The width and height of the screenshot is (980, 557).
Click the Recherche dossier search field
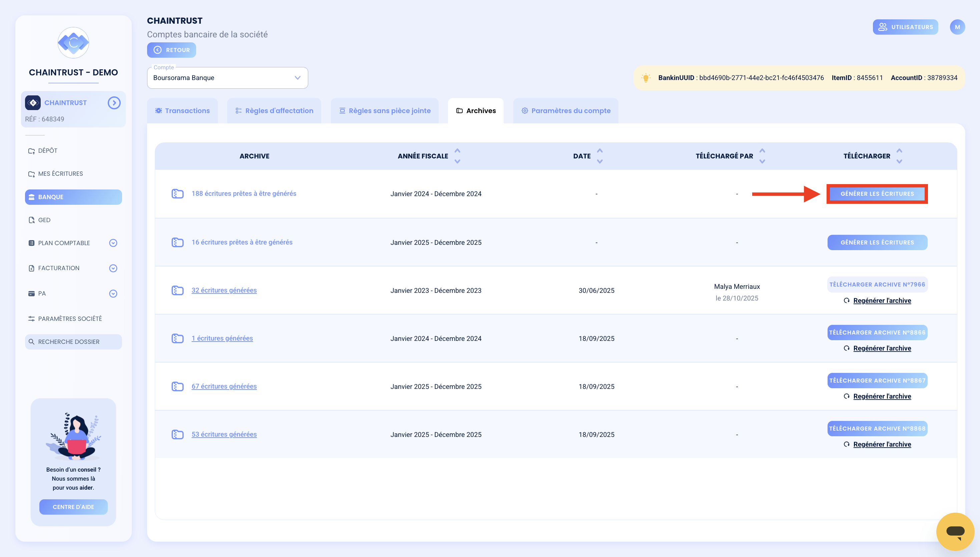[x=73, y=342]
